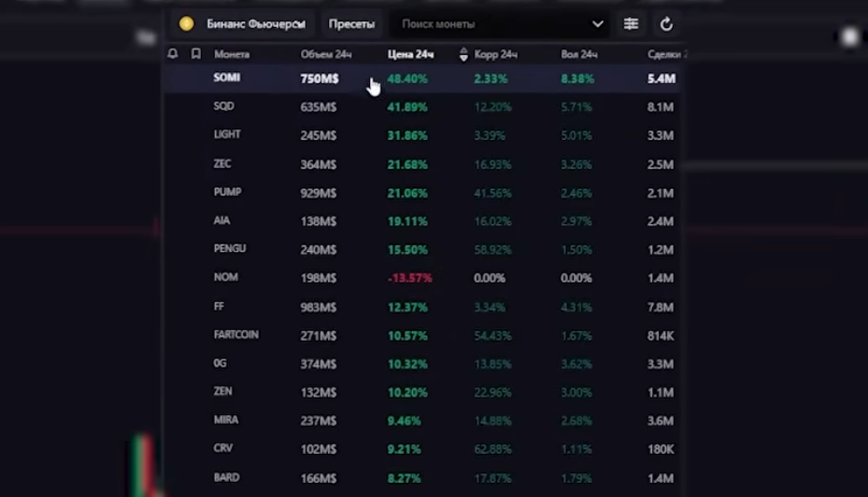
Task: Click the 8.38% volatility for SOMI
Action: point(577,78)
